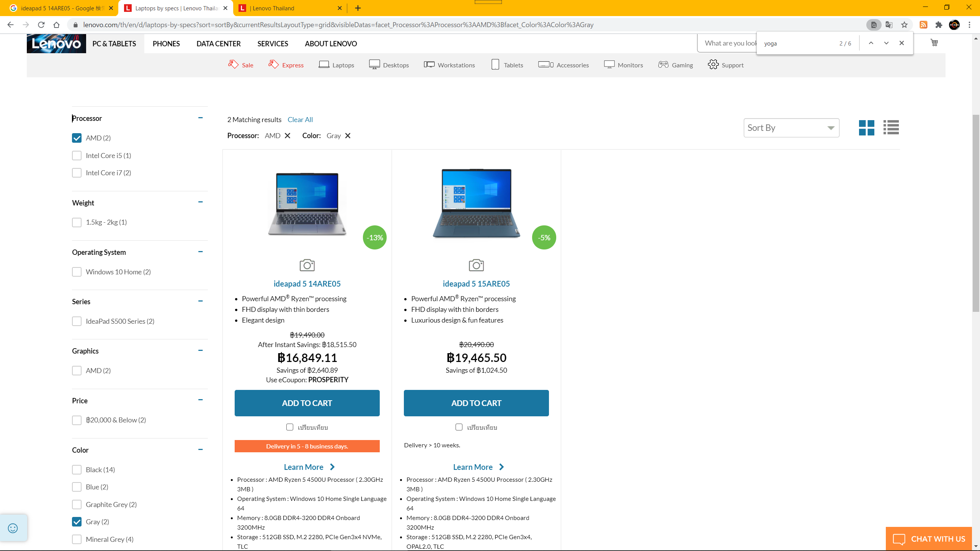Click the Clear All filters link
This screenshot has height=551, width=980.
[x=300, y=120]
